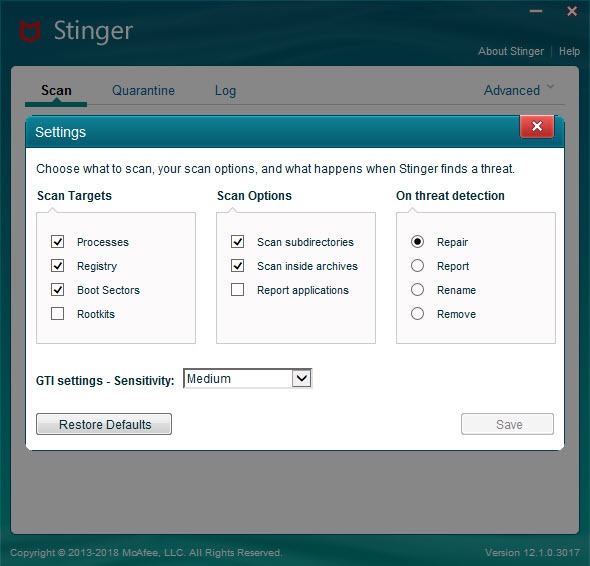Open the About Stinger link
The height and width of the screenshot is (566, 590).
point(511,51)
